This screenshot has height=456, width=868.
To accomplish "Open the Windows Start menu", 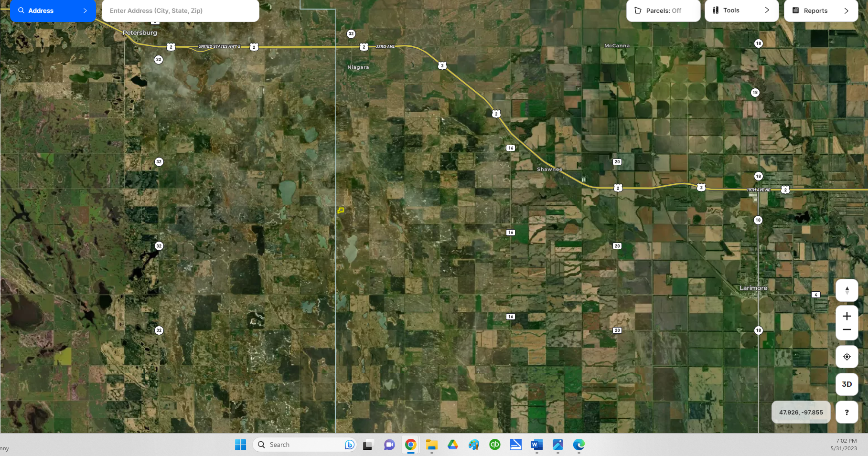I will pos(240,445).
